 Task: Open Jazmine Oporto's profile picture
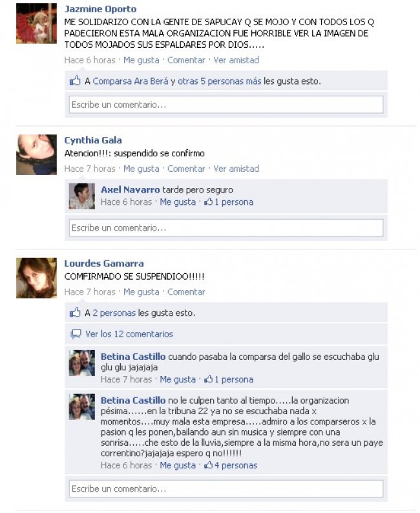pyautogui.click(x=36, y=23)
